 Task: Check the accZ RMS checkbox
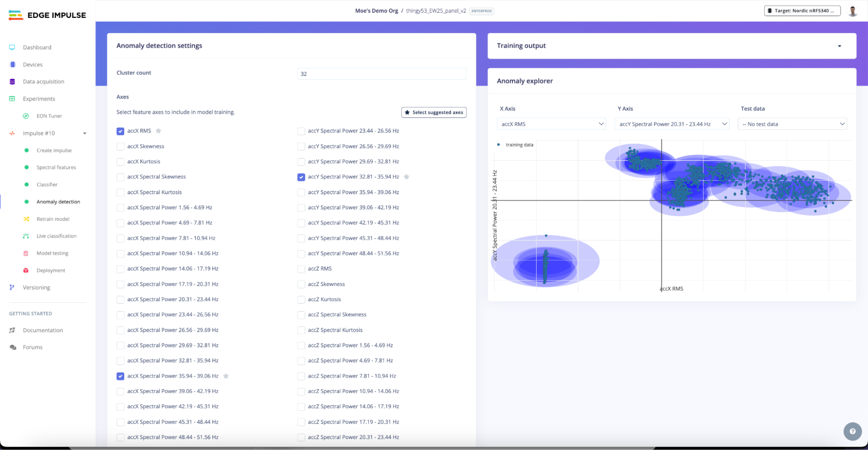301,269
